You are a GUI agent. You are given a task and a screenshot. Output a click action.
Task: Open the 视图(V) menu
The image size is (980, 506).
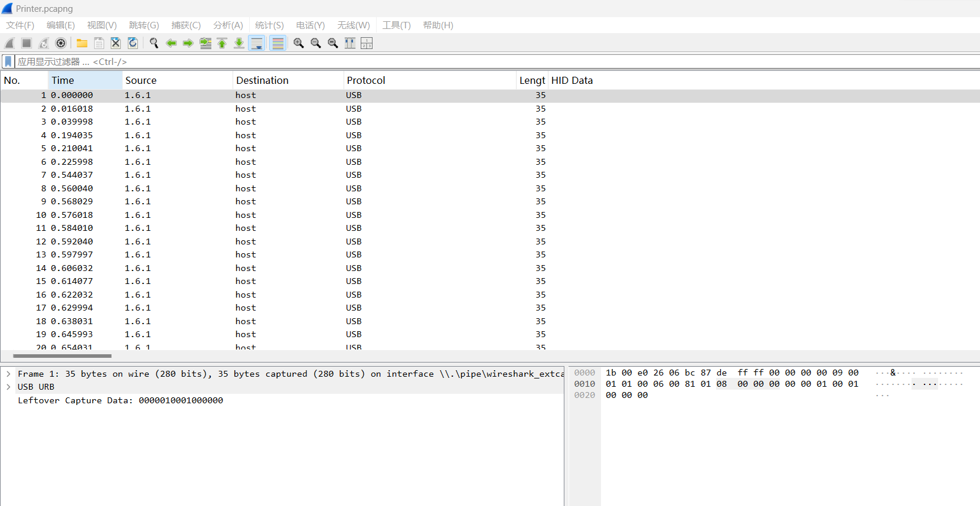(x=102, y=25)
